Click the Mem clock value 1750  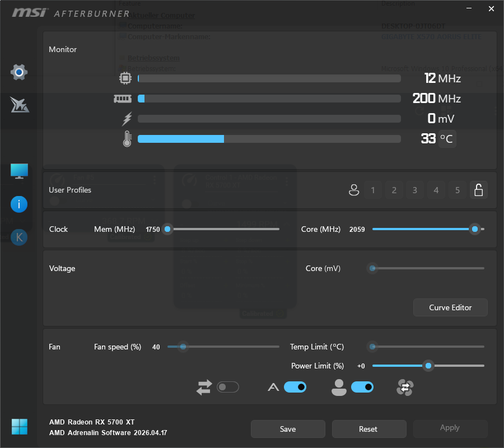[x=153, y=230]
